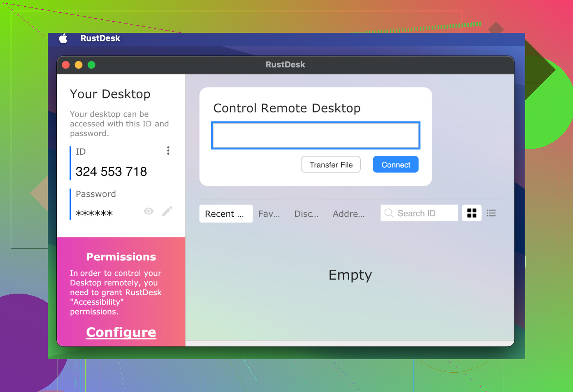Open the Apple menu
The width and height of the screenshot is (573, 392).
point(63,38)
